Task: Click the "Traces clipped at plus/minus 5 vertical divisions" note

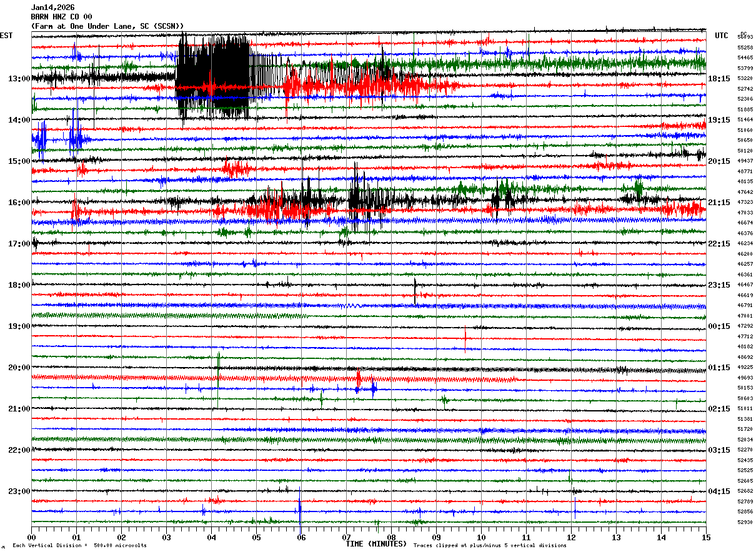Action: 490,546
